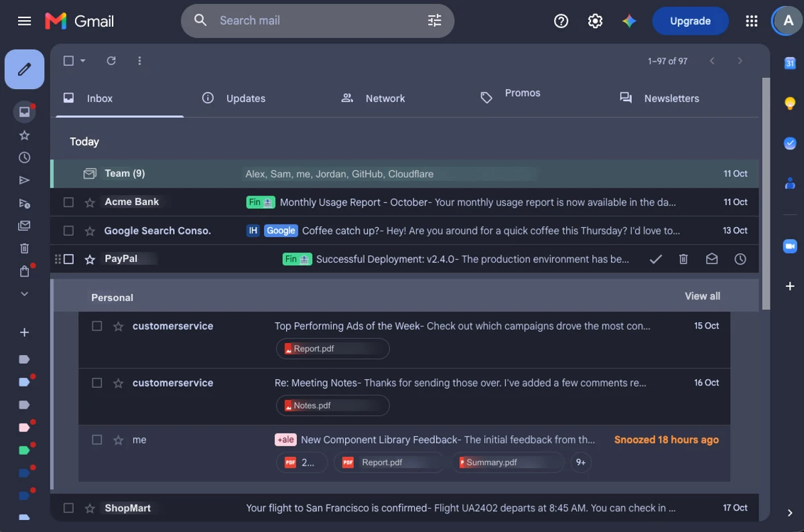Star the Google Search Console email
The height and width of the screenshot is (532, 804).
(x=90, y=231)
